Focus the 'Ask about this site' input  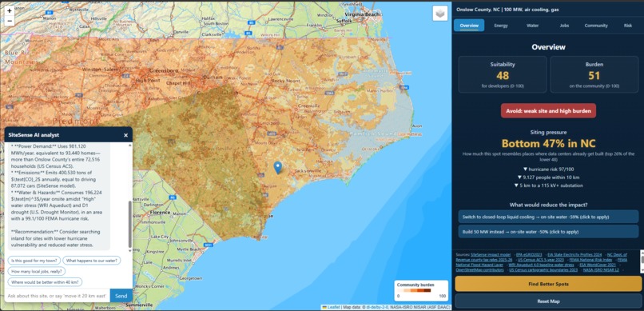click(58, 296)
